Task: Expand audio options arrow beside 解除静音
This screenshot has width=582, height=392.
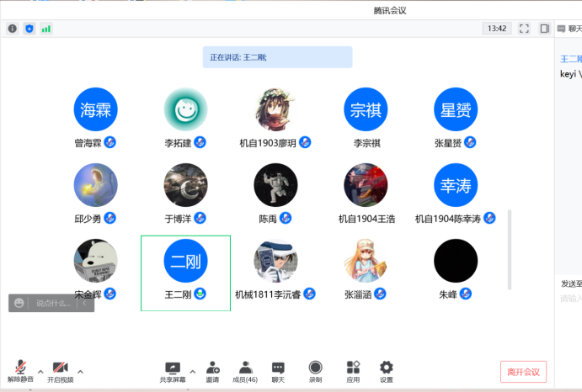Action: click(x=40, y=371)
